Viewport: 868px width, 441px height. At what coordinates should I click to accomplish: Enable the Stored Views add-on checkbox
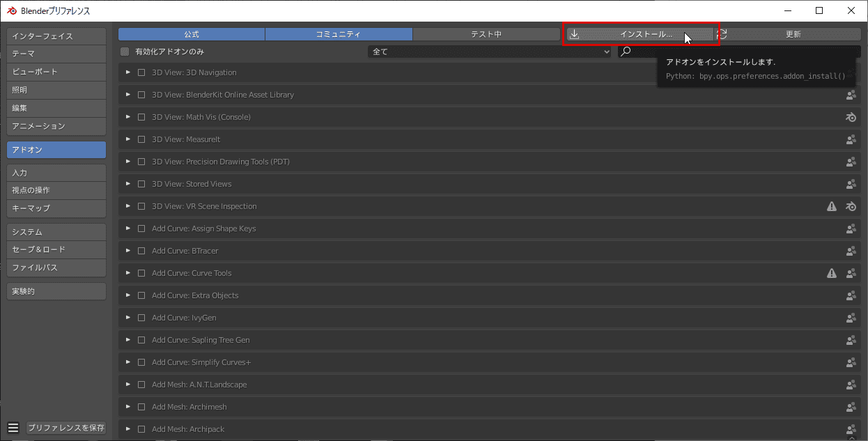pos(141,184)
